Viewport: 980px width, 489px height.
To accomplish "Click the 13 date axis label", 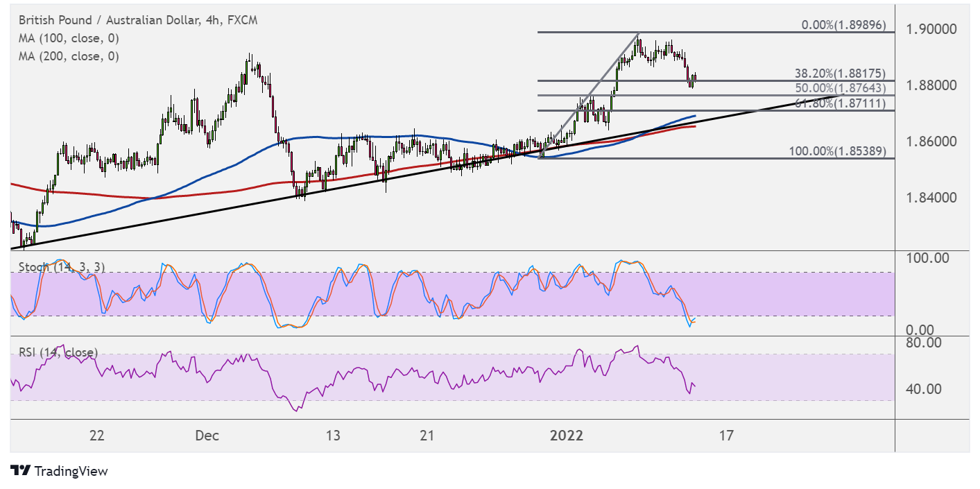I will point(333,436).
